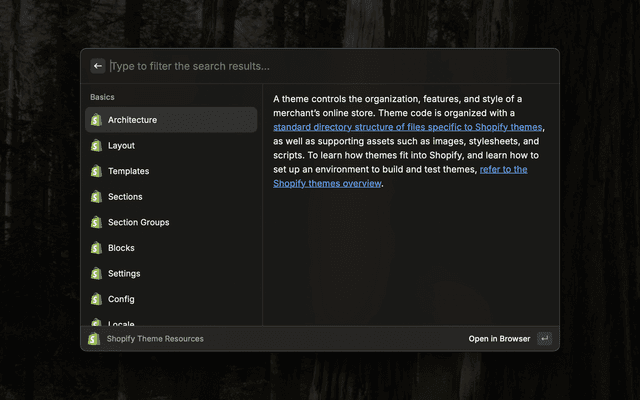Click the back arrow button

98,66
